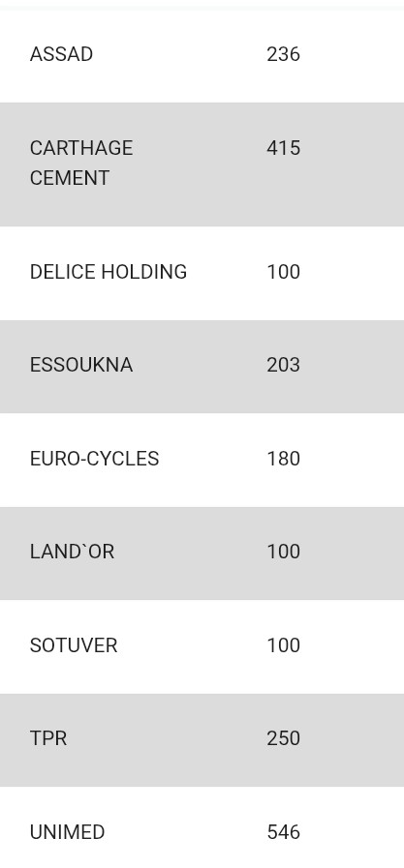Click the 180 value for EURO-CYCLES
This screenshot has width=404, height=868.
point(283,459)
